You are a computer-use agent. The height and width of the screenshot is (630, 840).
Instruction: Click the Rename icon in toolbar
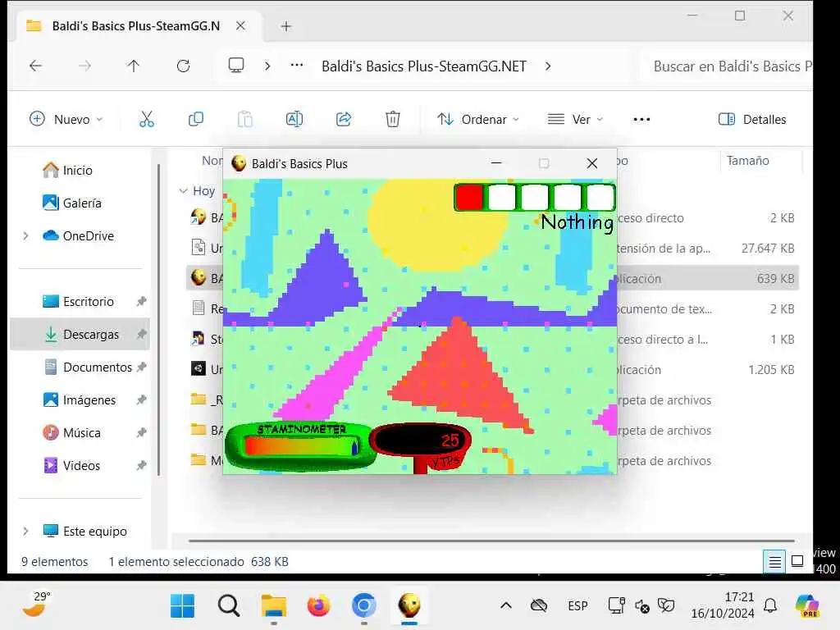pyautogui.click(x=294, y=119)
